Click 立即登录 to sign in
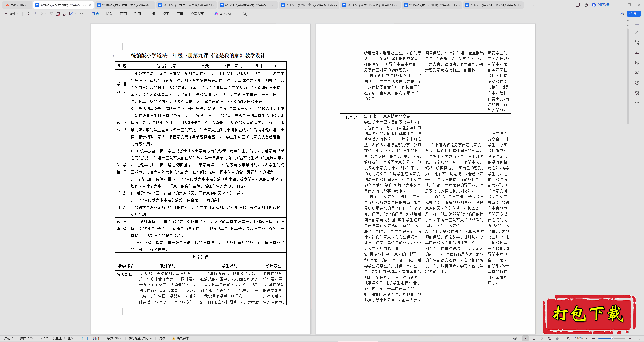The height and width of the screenshot is (342, 644). click(x=601, y=5)
